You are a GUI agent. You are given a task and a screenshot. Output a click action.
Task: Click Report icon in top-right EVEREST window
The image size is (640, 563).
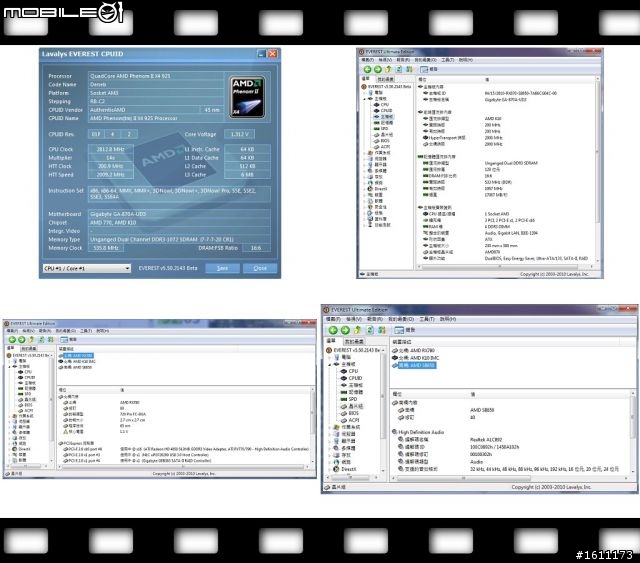coord(424,69)
